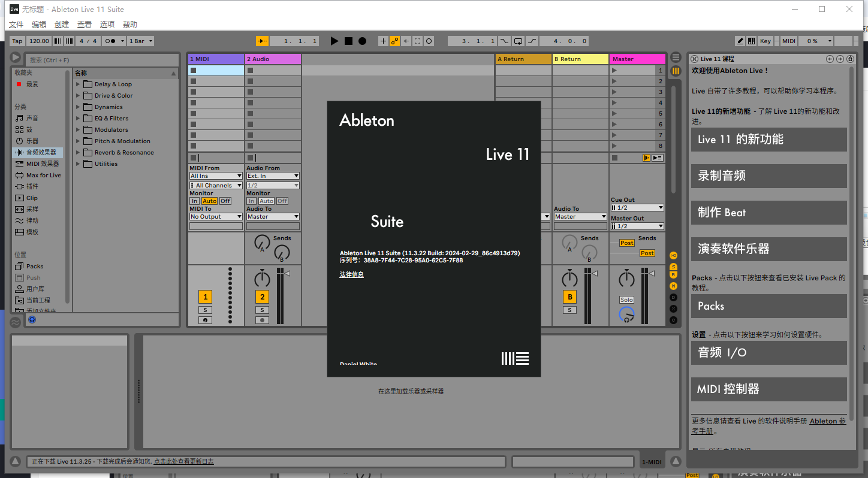This screenshot has width=868, height=478.
Task: Open the Audio From Ext. In dropdown
Action: click(273, 176)
